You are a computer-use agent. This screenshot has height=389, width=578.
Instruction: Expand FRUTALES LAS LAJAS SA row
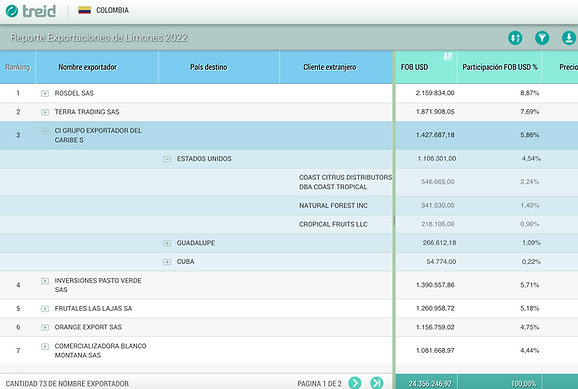click(x=45, y=309)
